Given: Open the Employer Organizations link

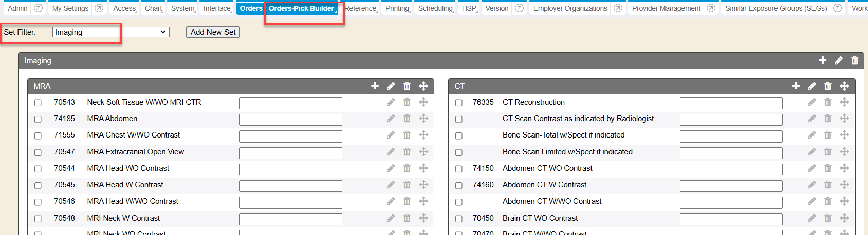Looking at the screenshot, I should [570, 8].
